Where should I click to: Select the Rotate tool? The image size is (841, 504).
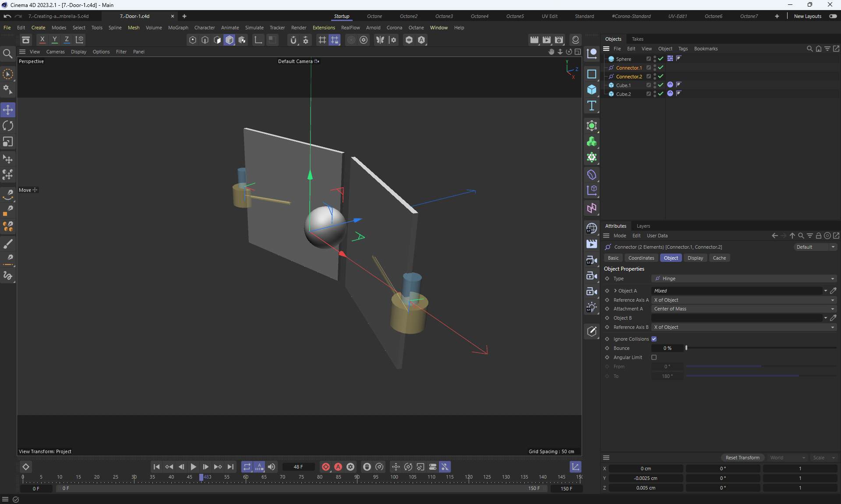point(8,126)
